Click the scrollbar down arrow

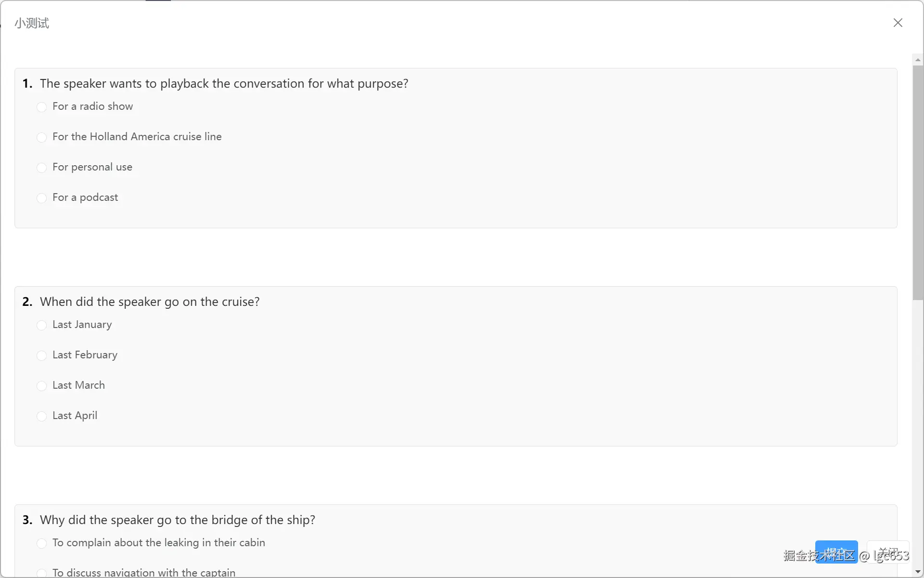[918, 572]
